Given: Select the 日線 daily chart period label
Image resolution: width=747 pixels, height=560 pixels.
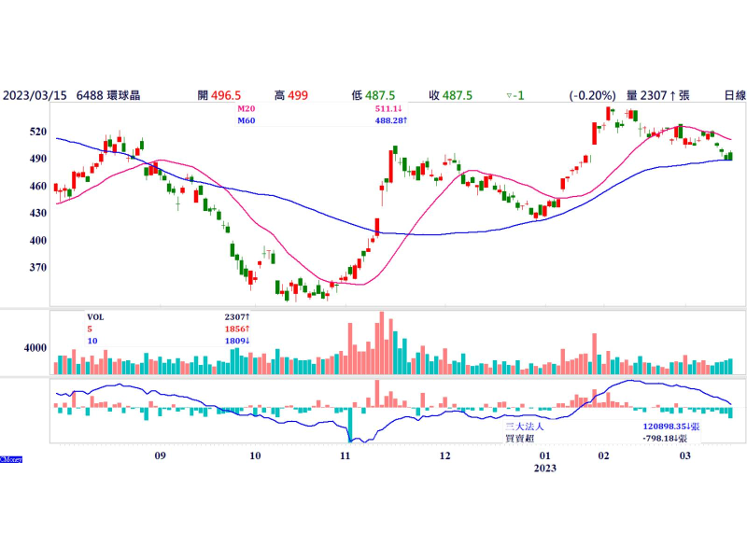Looking at the screenshot, I should 735,95.
